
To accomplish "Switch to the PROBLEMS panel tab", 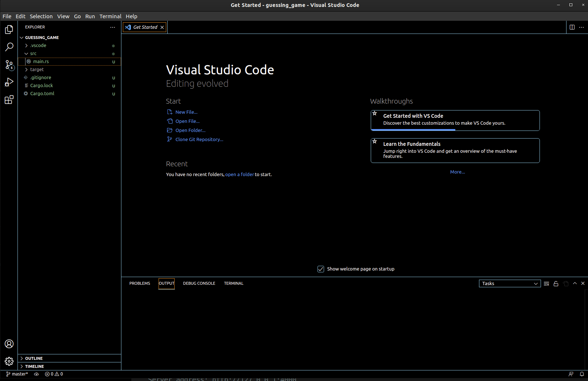I will (x=140, y=283).
